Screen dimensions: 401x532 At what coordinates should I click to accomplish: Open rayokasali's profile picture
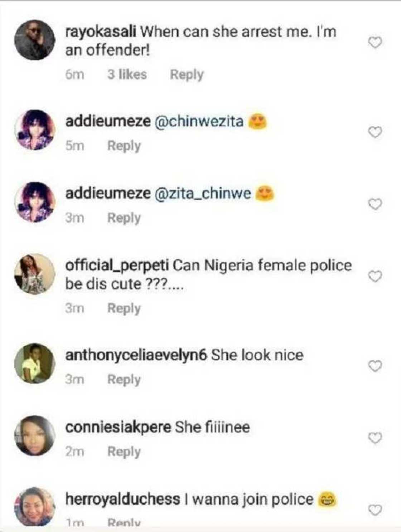(x=34, y=40)
